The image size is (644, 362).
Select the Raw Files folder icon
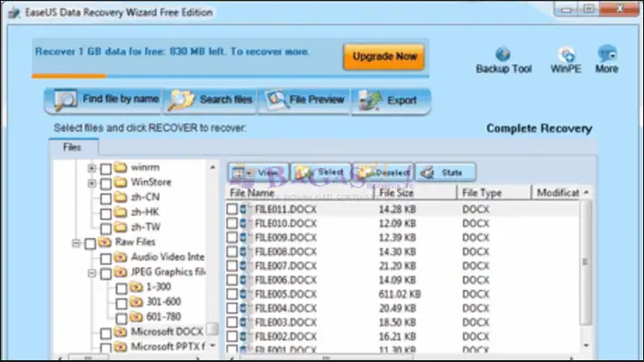click(x=105, y=242)
